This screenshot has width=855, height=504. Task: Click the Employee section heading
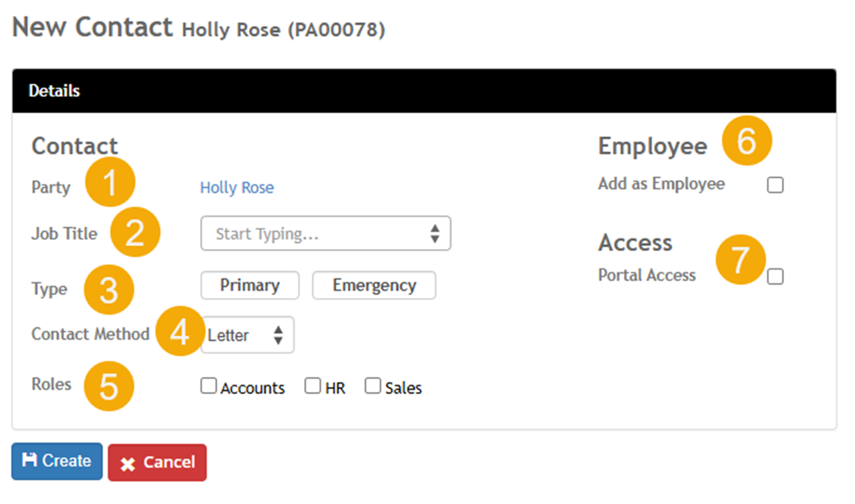click(x=653, y=146)
